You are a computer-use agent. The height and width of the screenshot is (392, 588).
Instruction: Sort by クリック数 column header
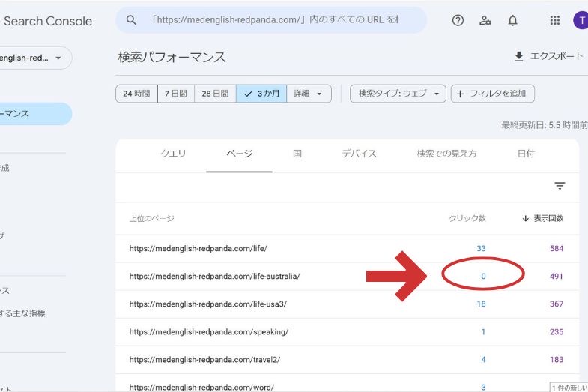467,218
